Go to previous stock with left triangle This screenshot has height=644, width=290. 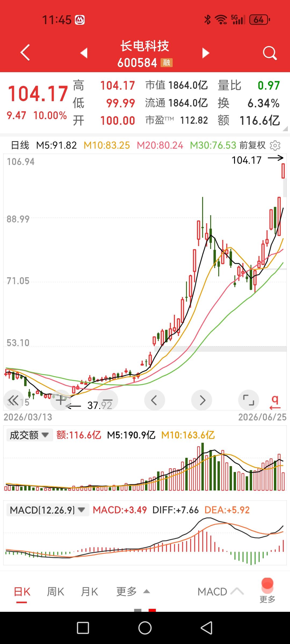click(x=84, y=53)
